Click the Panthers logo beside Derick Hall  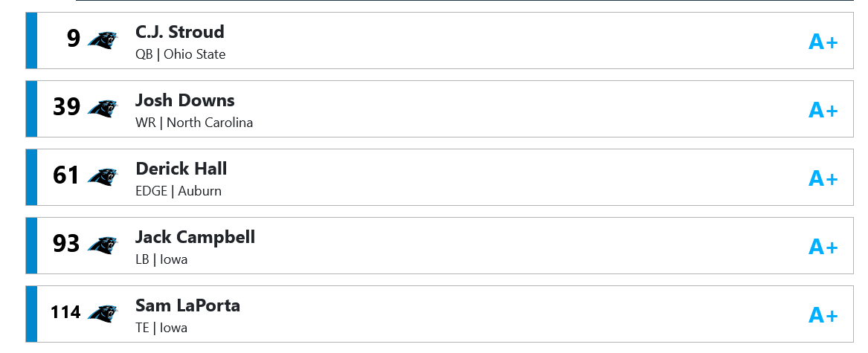click(103, 177)
